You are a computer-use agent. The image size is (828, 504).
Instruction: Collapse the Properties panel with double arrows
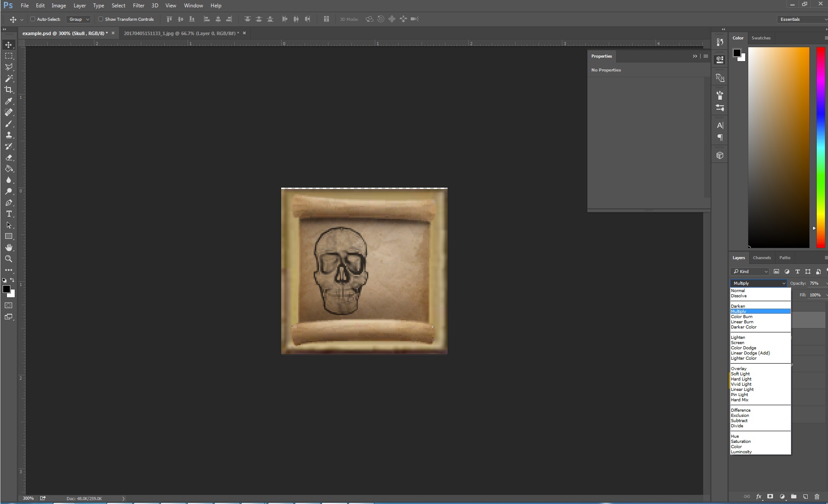695,56
